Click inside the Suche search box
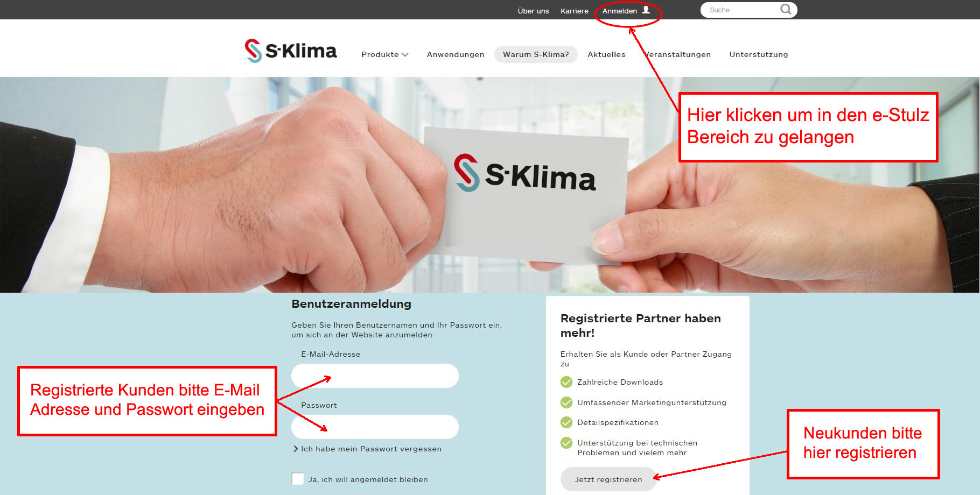The image size is (980, 495). (x=742, y=10)
